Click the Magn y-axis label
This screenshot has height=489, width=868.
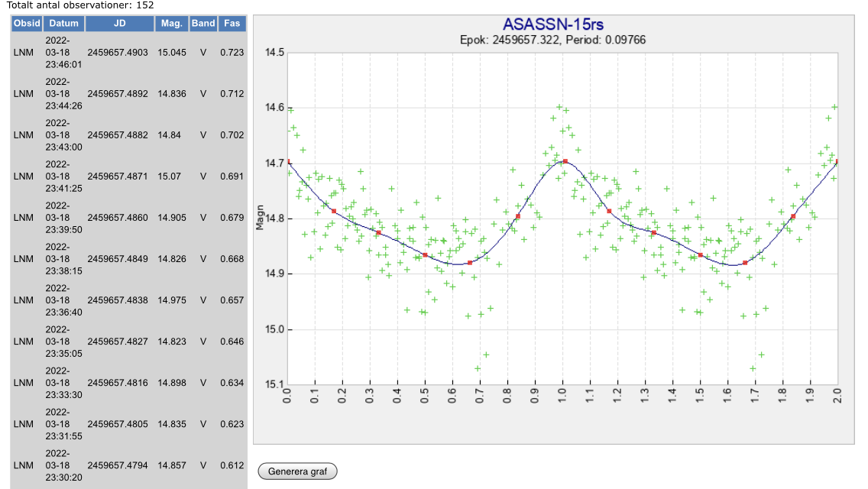coord(260,219)
